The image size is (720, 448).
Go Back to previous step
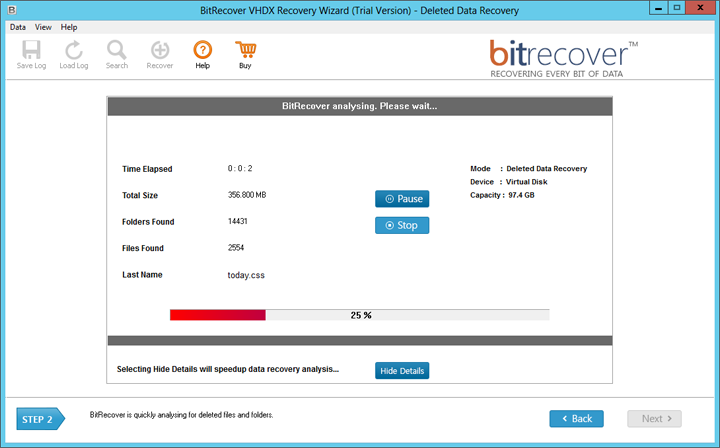(576, 419)
